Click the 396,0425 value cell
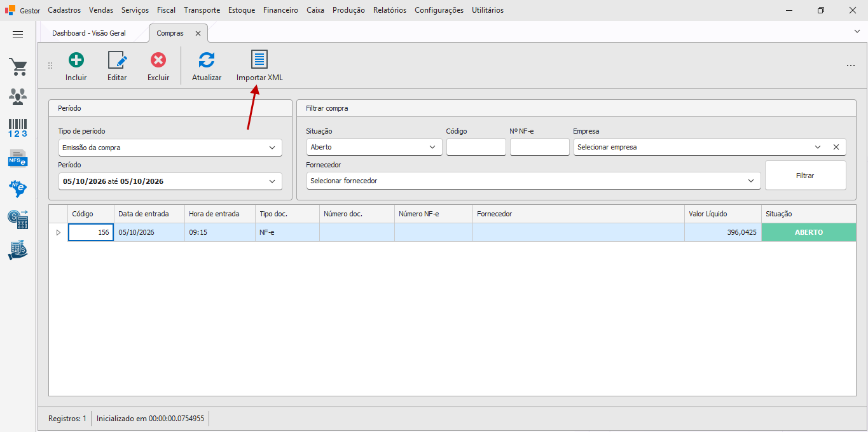Viewport: 868px width, 432px height. 723,232
